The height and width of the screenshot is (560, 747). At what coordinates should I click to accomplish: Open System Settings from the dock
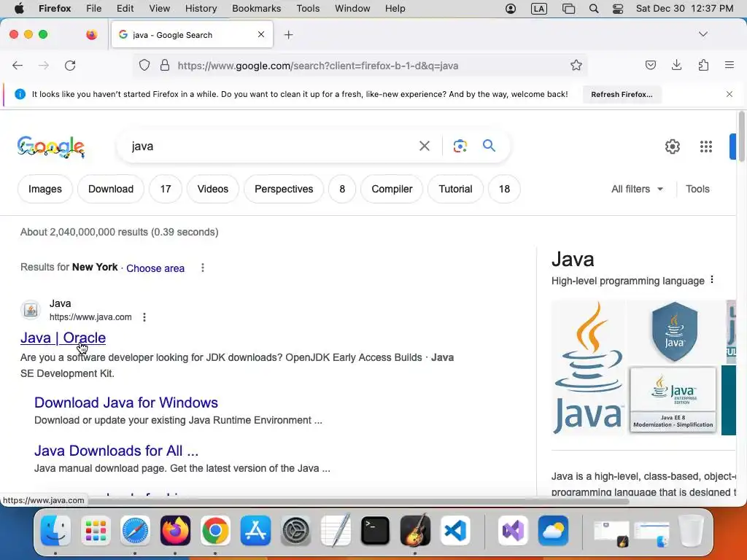point(295,531)
